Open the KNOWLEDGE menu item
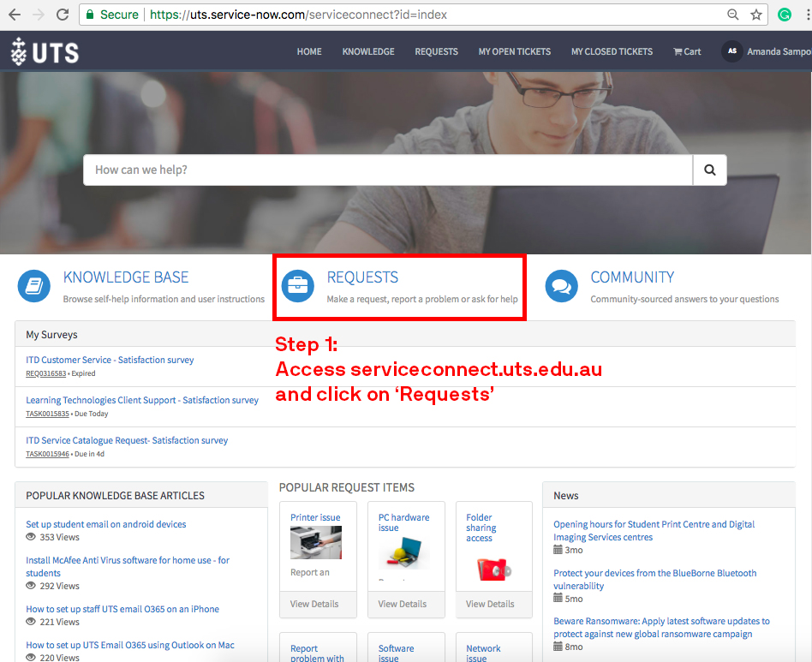 click(x=368, y=51)
